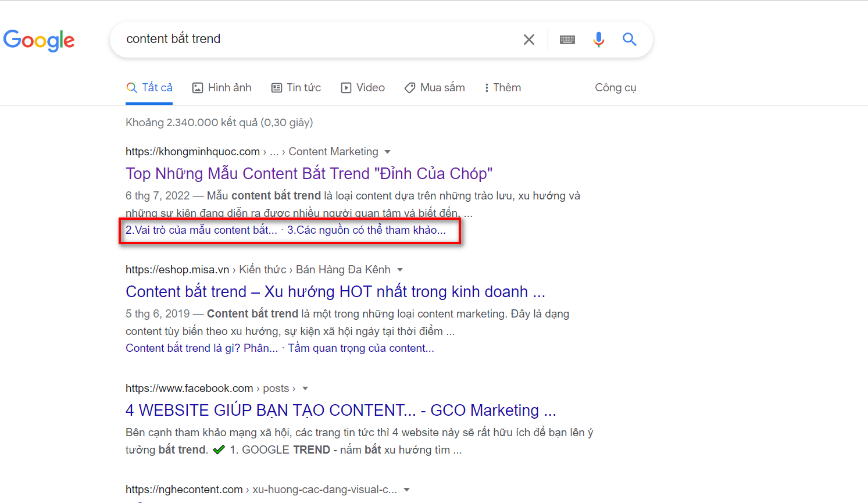Click the 'Bán Hàng Đa Kênh' breadcrumb text
The width and height of the screenshot is (868, 503).
[343, 270]
